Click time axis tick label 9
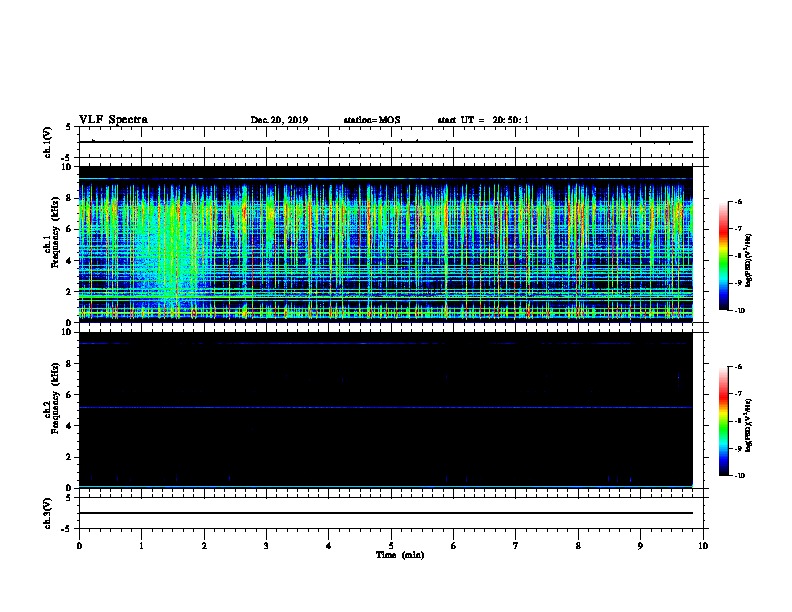Viewport: 792px width, 612px height. click(x=640, y=546)
